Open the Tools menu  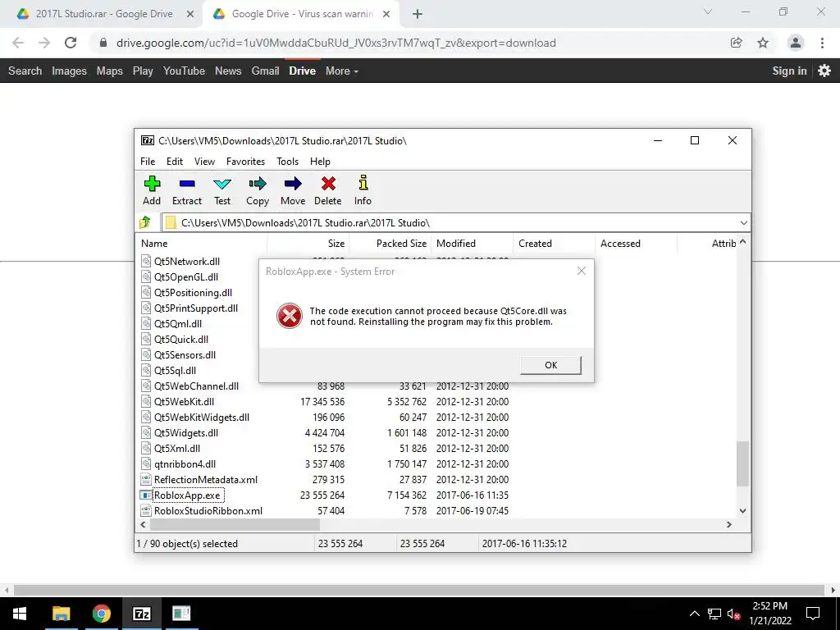(288, 162)
